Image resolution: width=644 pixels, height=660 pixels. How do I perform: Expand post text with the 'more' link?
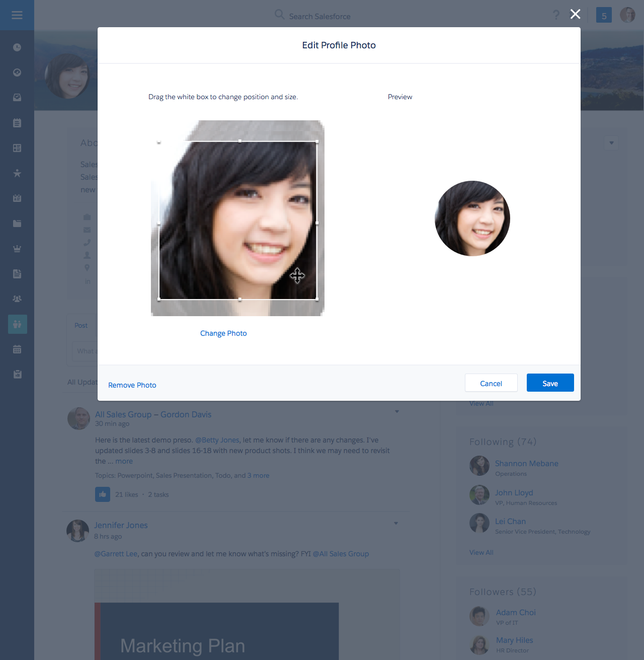[x=124, y=461]
